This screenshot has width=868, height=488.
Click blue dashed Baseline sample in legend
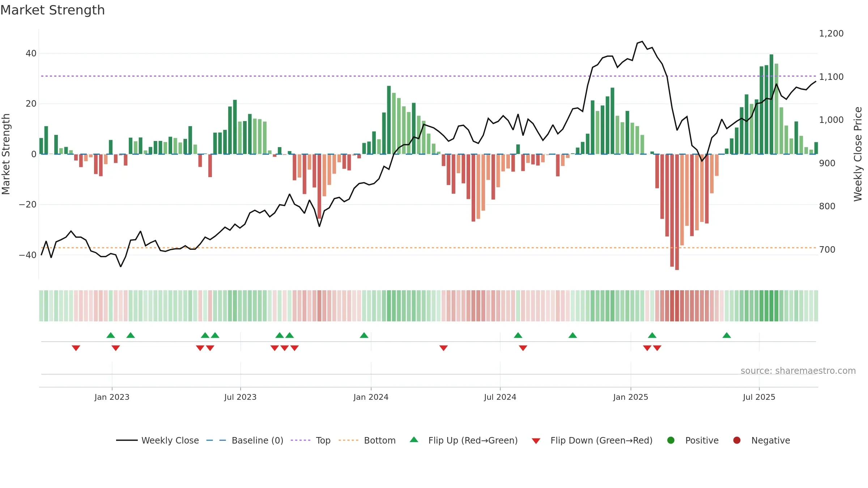(216, 440)
